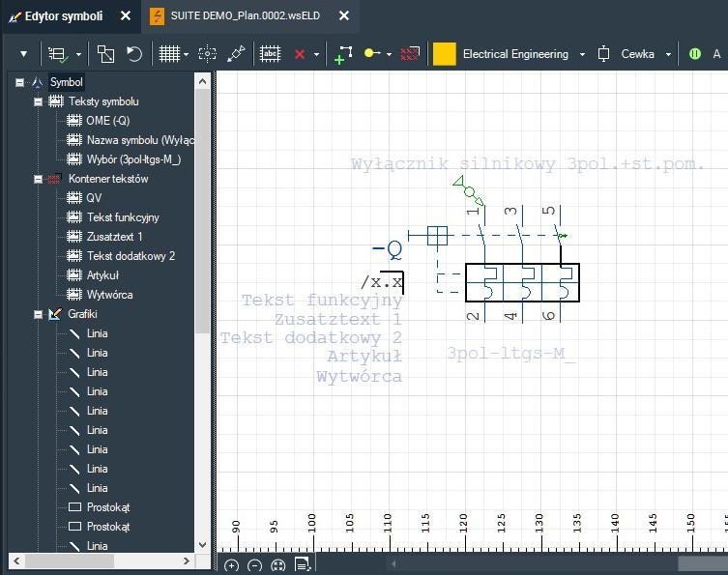728x575 pixels.
Task: Open the Electrical Engineering dropdown
Action: 582,55
